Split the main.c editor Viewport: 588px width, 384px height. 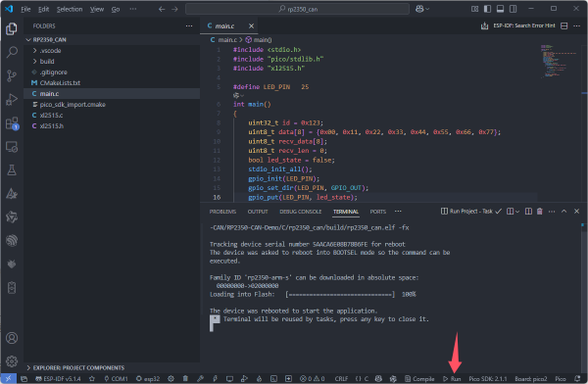point(564,25)
